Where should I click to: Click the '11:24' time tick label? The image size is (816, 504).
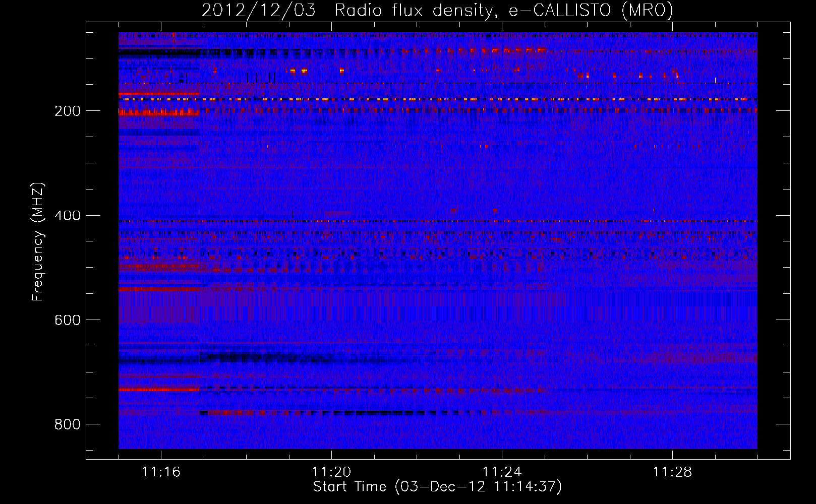[x=502, y=472]
